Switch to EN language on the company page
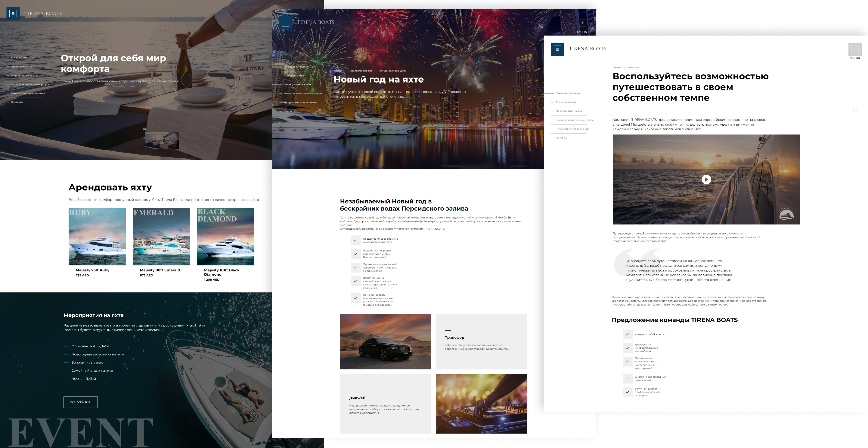 (851, 58)
